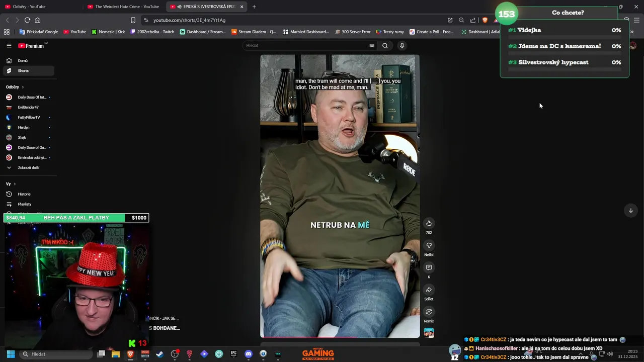
Task: Open a new browser tab
Action: click(x=254, y=7)
